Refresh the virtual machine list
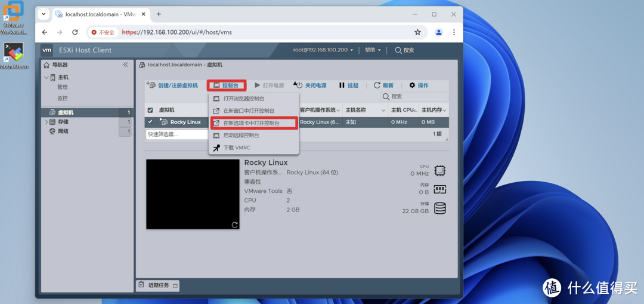 pos(383,85)
